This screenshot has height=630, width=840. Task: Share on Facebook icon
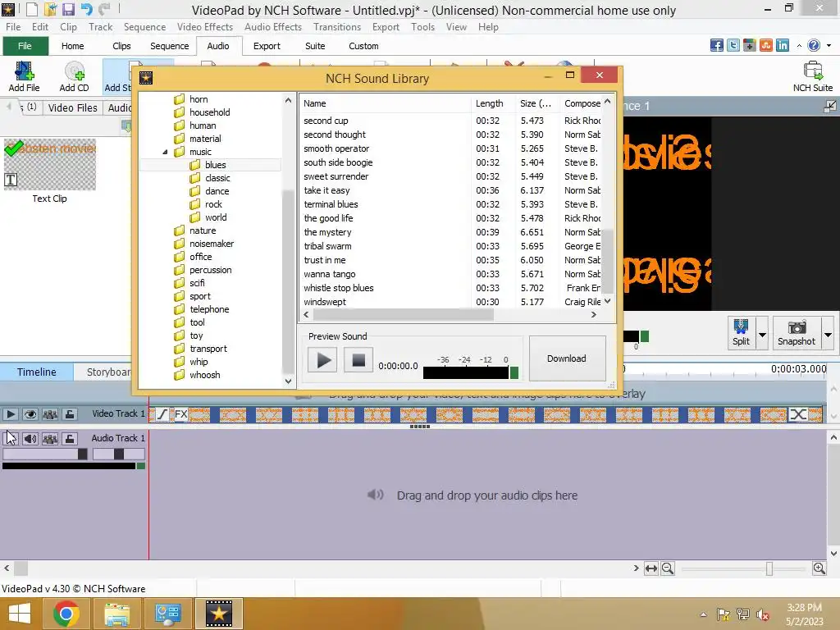click(x=717, y=46)
